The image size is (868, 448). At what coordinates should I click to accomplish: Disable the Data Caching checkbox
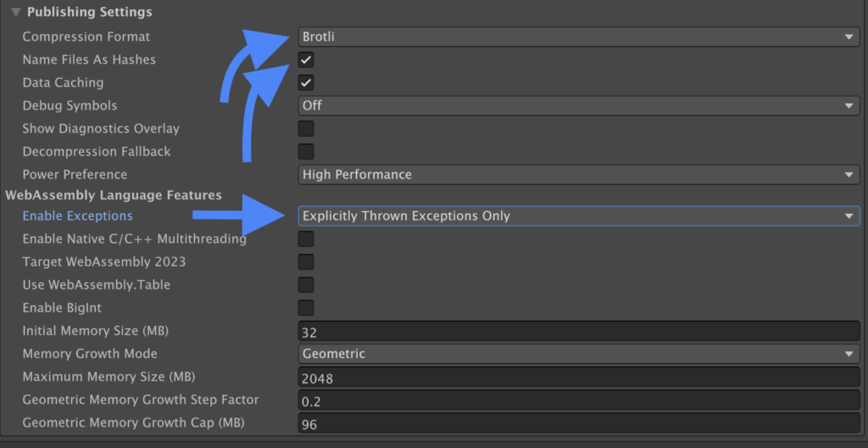pyautogui.click(x=306, y=82)
